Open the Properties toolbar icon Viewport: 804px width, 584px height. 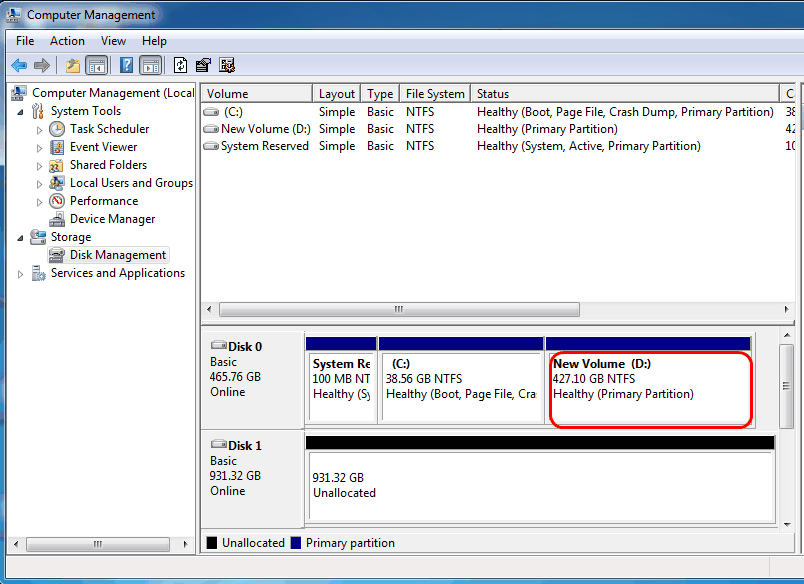click(204, 65)
